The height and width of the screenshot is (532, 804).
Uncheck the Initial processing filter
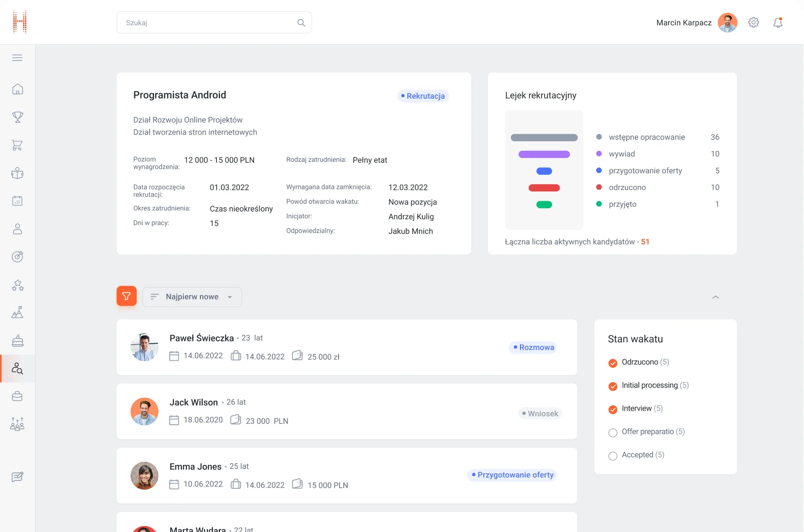click(x=613, y=386)
